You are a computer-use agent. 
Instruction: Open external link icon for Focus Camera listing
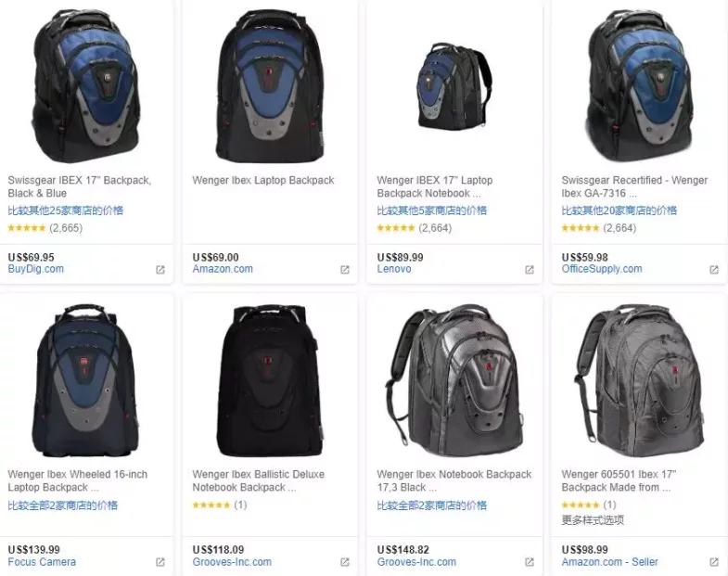[160, 562]
